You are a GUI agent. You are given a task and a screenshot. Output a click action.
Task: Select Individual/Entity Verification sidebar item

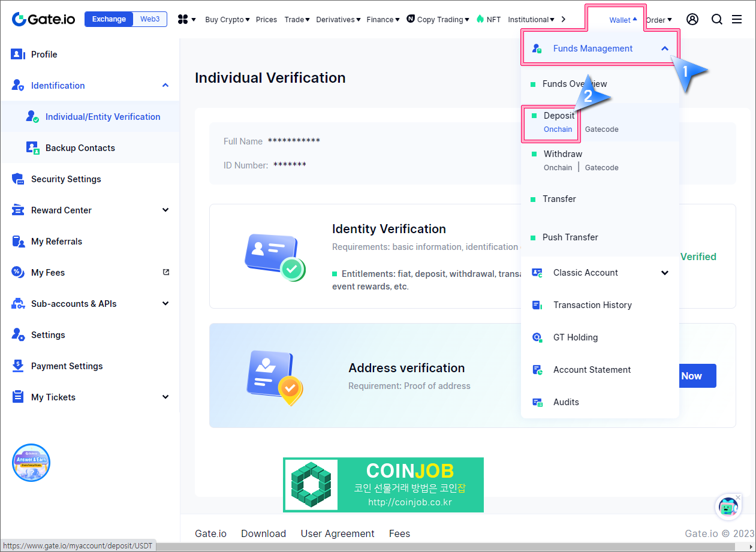tap(90, 116)
